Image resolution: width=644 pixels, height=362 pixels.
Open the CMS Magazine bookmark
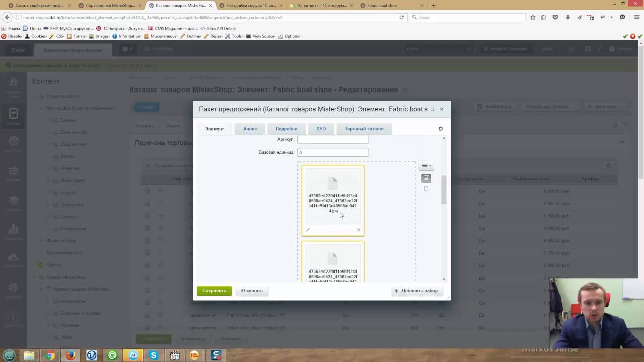pyautogui.click(x=174, y=29)
